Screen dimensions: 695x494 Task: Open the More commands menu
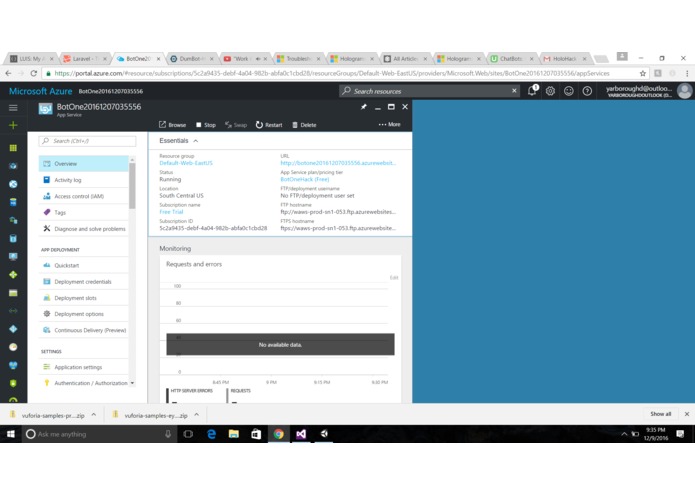[x=390, y=124]
